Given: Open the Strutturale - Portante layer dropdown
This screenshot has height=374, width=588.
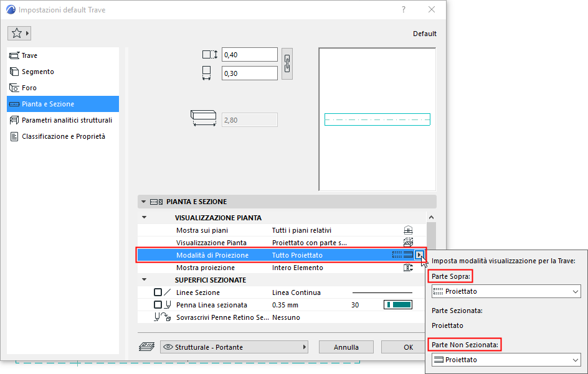Looking at the screenshot, I should click(234, 347).
